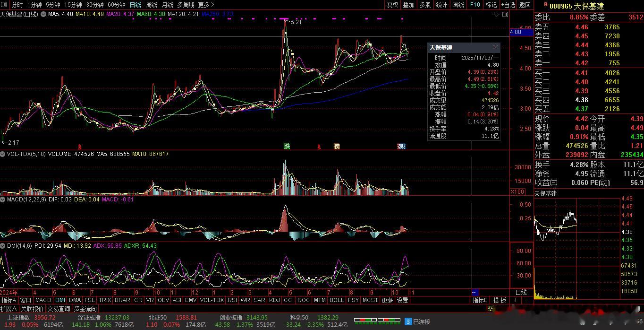Switch to 30分钟 chart period

pos(95,5)
